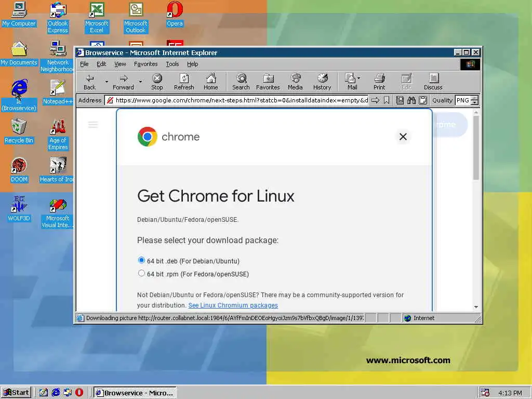Click the system tray clock showing 4:13 PM
Screen dimensions: 532x399
[510, 393]
